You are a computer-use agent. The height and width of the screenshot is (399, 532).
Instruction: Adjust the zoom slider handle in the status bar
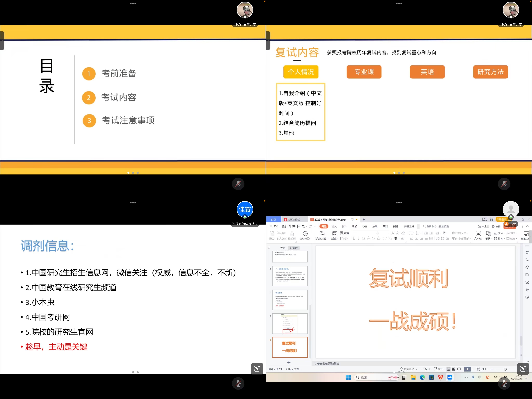coord(505,369)
